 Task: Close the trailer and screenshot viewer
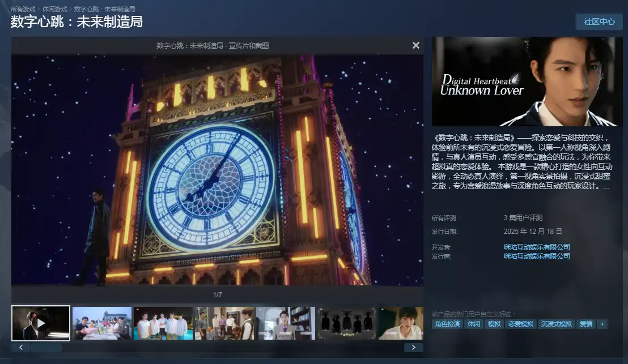[x=416, y=45]
